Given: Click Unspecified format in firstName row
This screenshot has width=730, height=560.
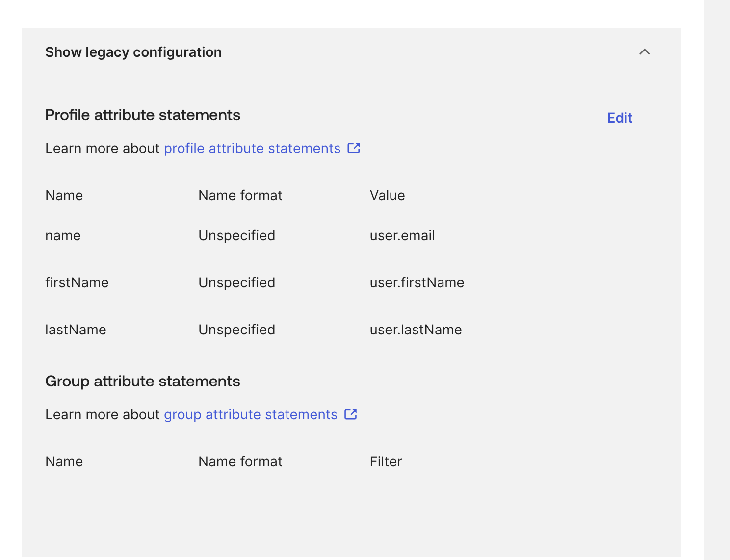Looking at the screenshot, I should pos(236,282).
